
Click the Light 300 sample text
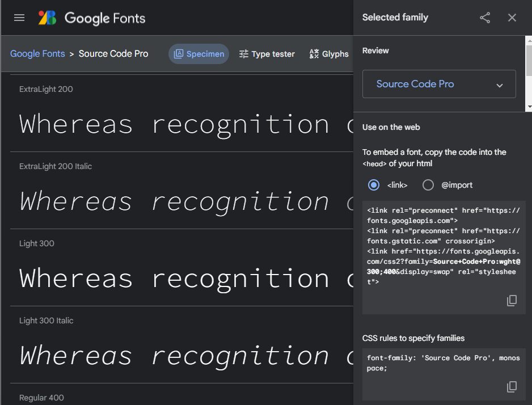coord(186,279)
